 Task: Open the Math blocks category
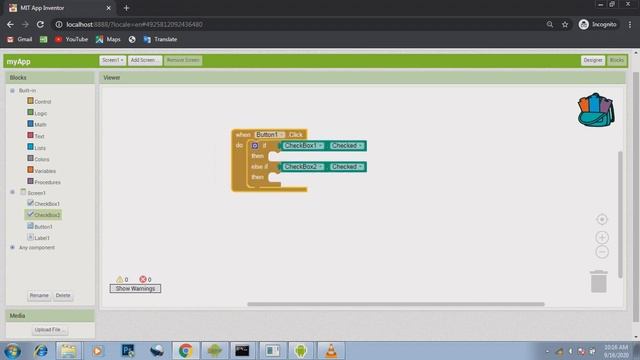click(x=37, y=124)
